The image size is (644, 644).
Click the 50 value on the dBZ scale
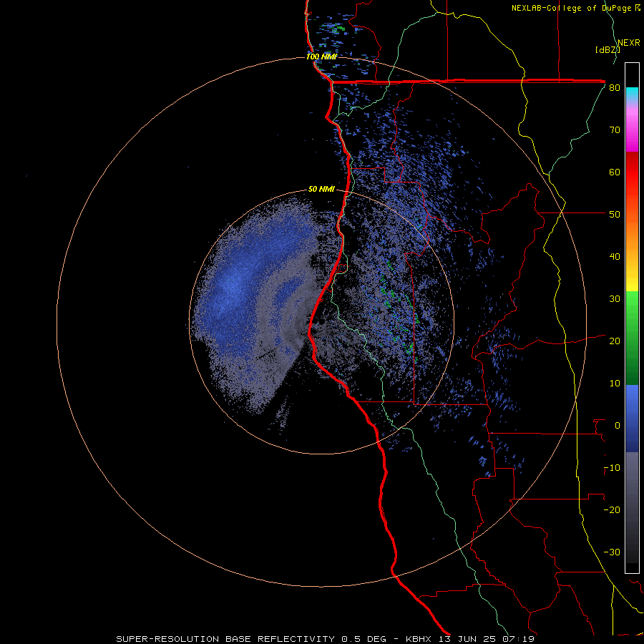615,215
